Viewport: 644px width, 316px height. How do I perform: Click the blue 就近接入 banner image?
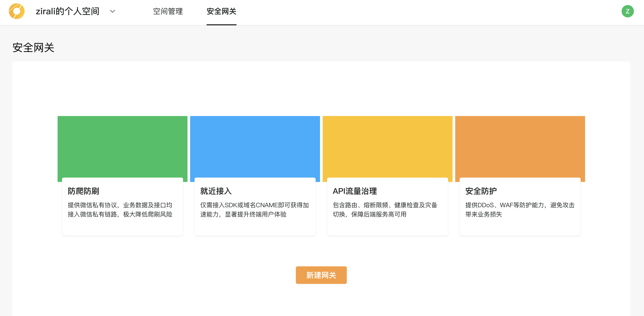[x=255, y=147]
